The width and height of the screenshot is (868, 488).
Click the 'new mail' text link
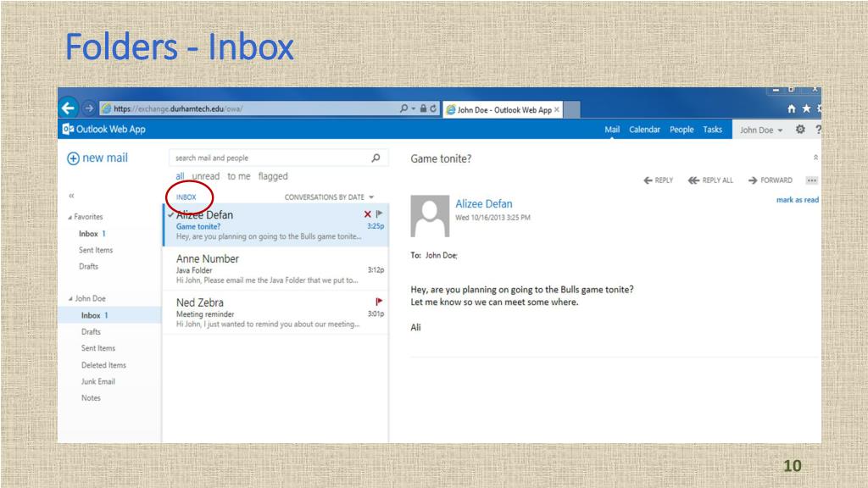[x=105, y=158]
